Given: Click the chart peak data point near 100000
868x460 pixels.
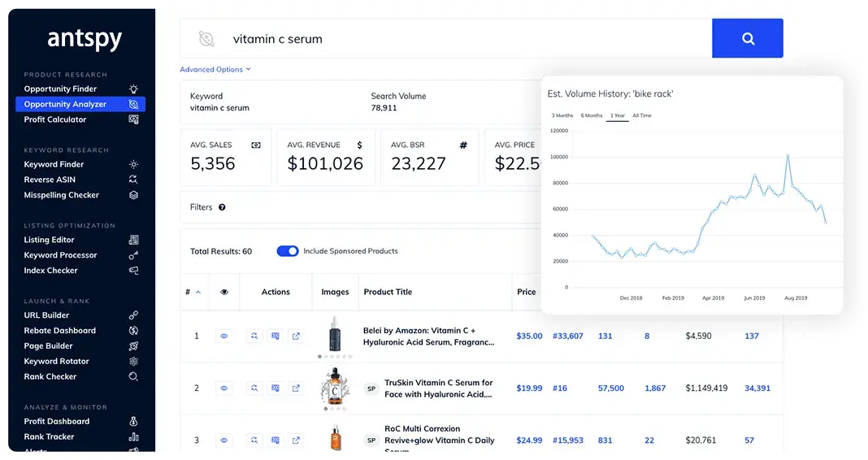Looking at the screenshot, I should 788,156.
